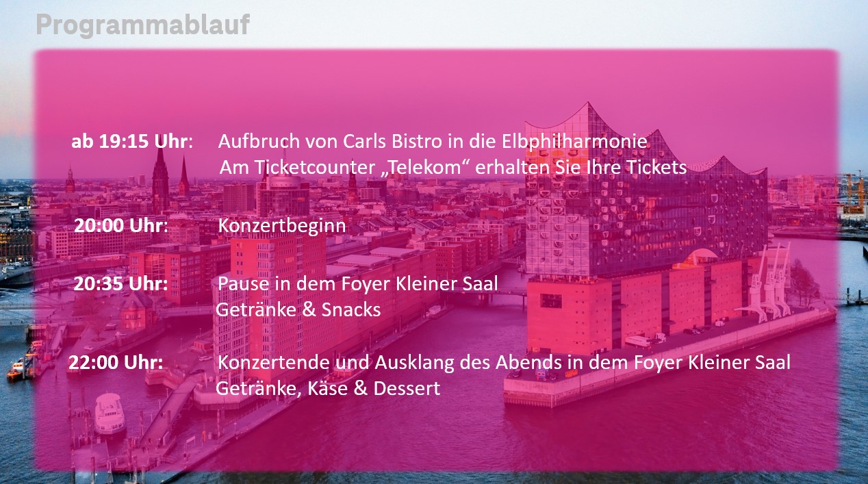
Task: Select the 'Konzertbeginn' text
Action: tap(282, 227)
